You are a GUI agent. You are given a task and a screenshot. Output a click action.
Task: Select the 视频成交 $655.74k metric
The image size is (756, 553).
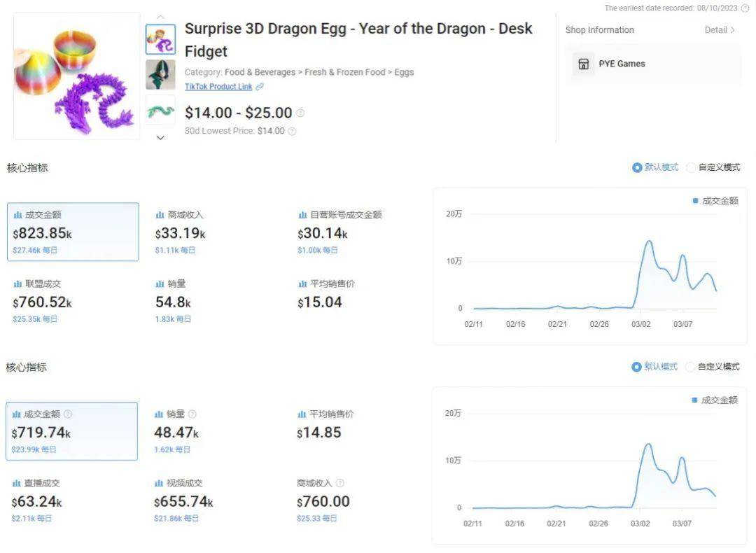(183, 500)
